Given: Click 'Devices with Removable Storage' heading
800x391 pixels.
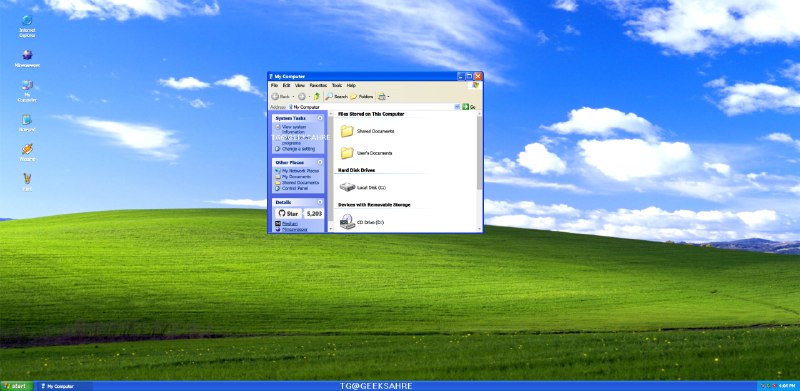Looking at the screenshot, I should tap(374, 205).
